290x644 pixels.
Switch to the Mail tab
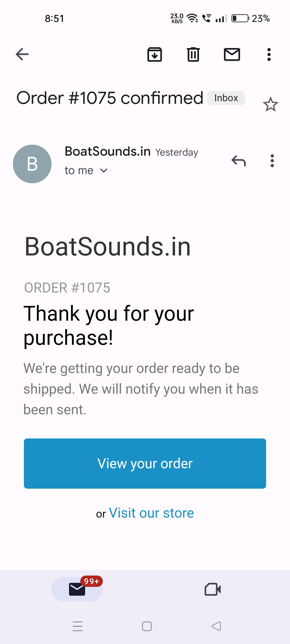(x=77, y=589)
